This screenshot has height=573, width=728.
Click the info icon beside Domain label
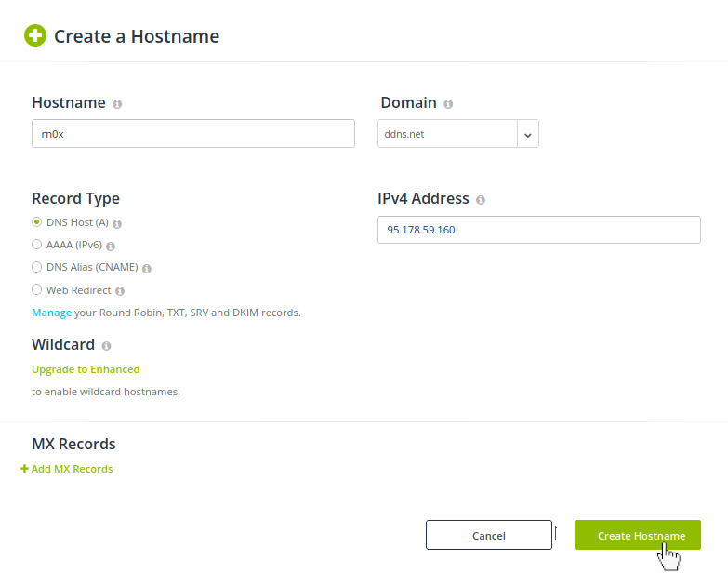(448, 104)
